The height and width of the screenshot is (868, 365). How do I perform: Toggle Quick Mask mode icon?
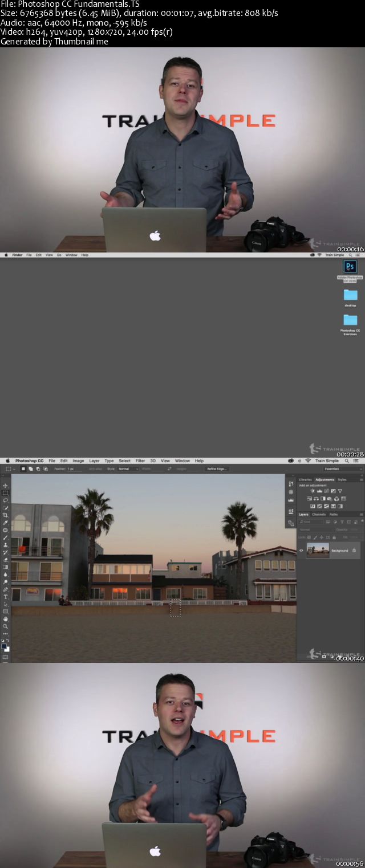point(5,657)
